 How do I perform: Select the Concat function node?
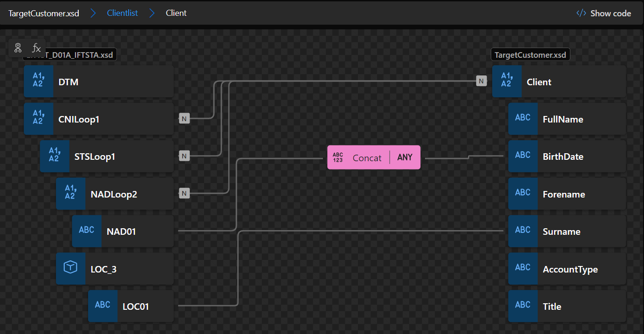[x=367, y=157]
